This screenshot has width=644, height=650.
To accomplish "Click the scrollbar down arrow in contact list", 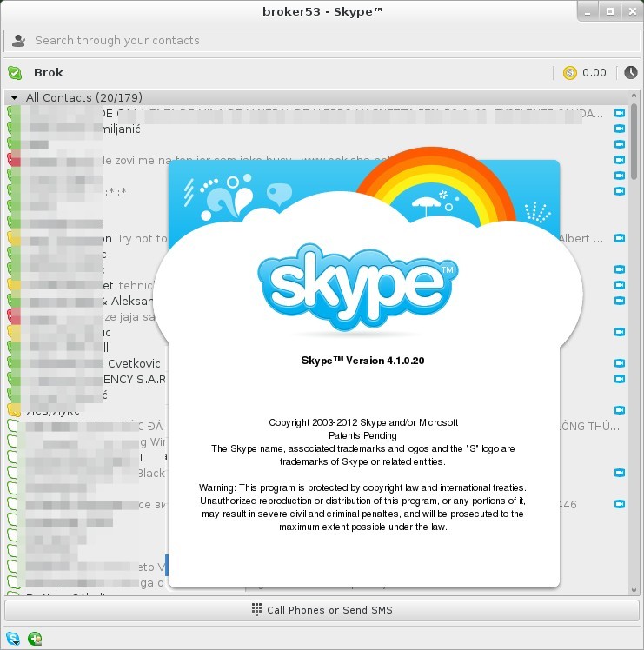I will click(x=634, y=590).
